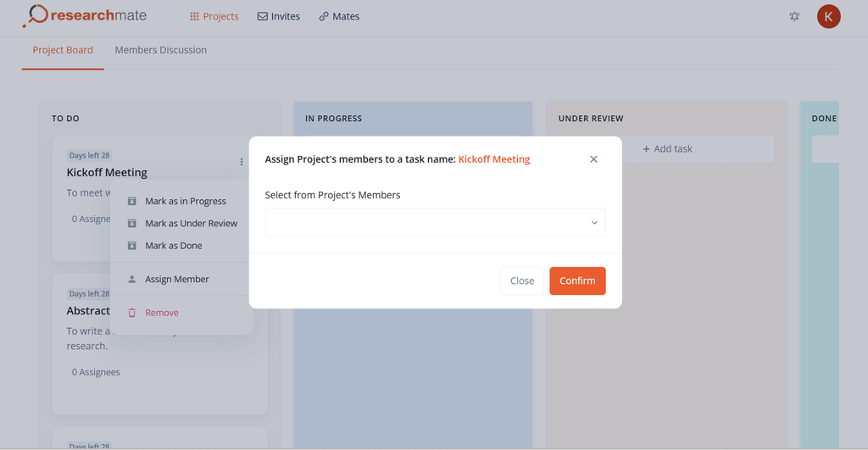
Task: Choose Mark as in Progress
Action: (x=181, y=201)
